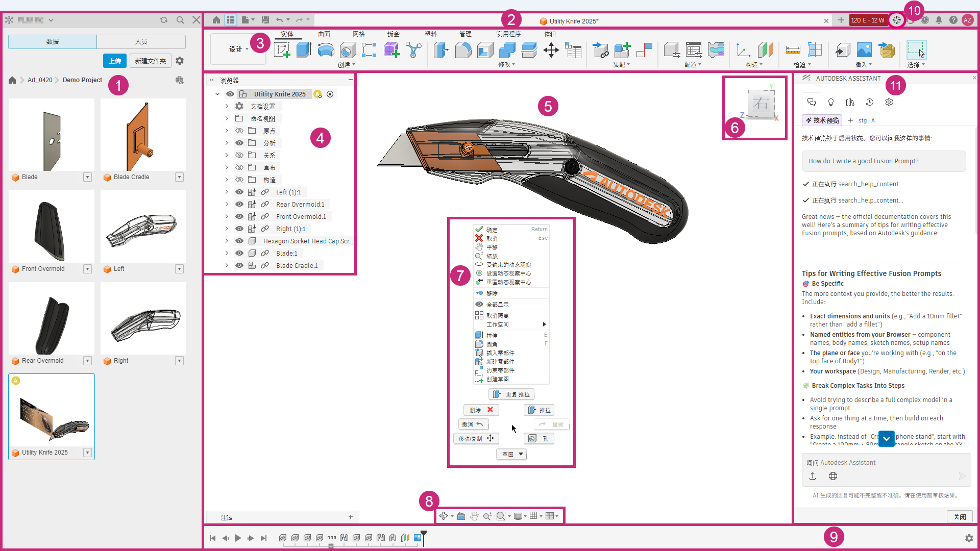The width and height of the screenshot is (980, 551).
Task: Click the Create Sketch icon
Action: click(282, 50)
